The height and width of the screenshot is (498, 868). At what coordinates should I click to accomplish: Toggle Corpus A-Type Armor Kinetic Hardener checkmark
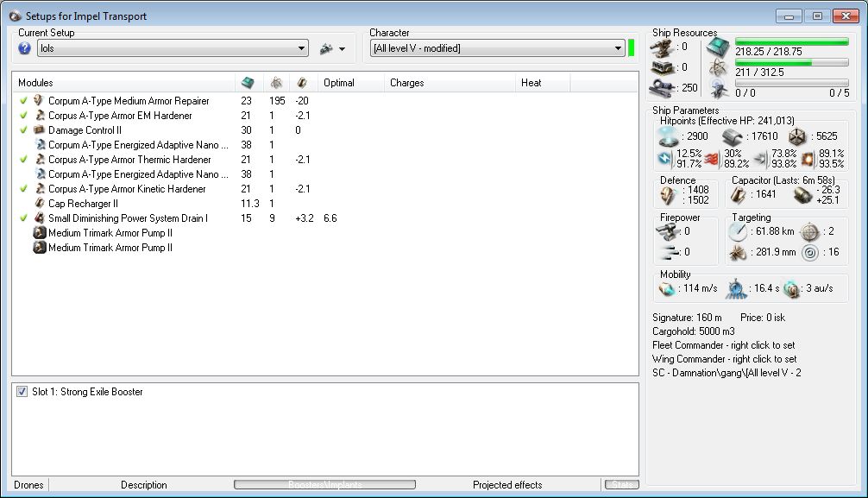point(23,189)
